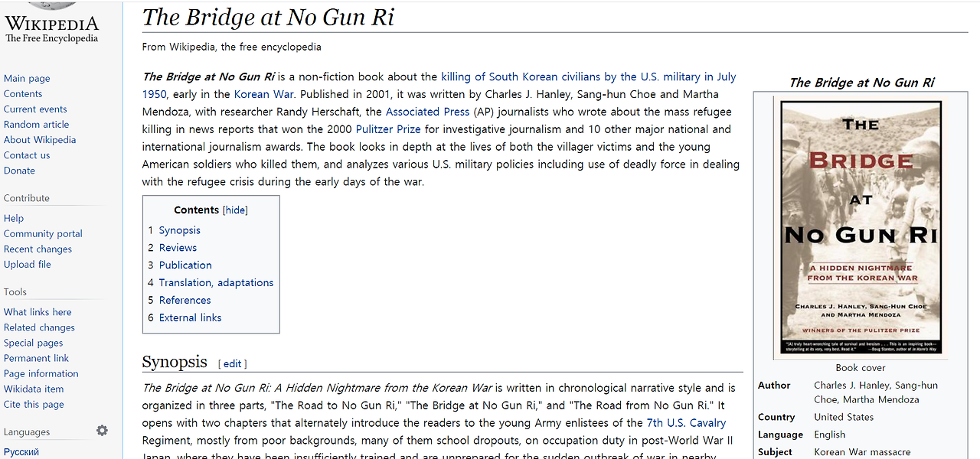Open Current events
Screen dimensions: 980x459
[35, 109]
